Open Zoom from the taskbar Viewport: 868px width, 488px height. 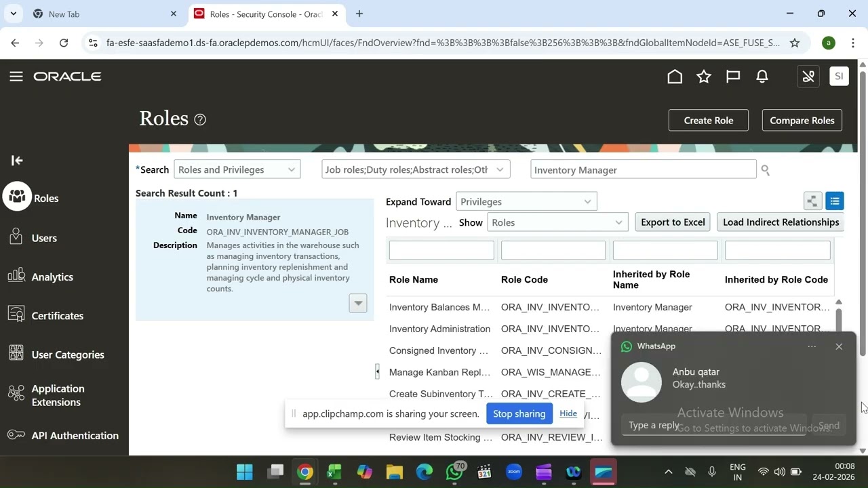(x=514, y=472)
